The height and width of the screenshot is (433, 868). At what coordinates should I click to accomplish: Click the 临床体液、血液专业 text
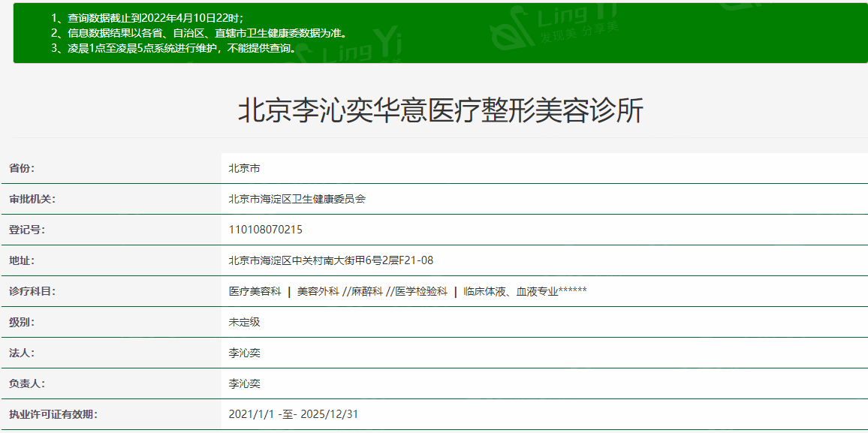click(x=511, y=291)
